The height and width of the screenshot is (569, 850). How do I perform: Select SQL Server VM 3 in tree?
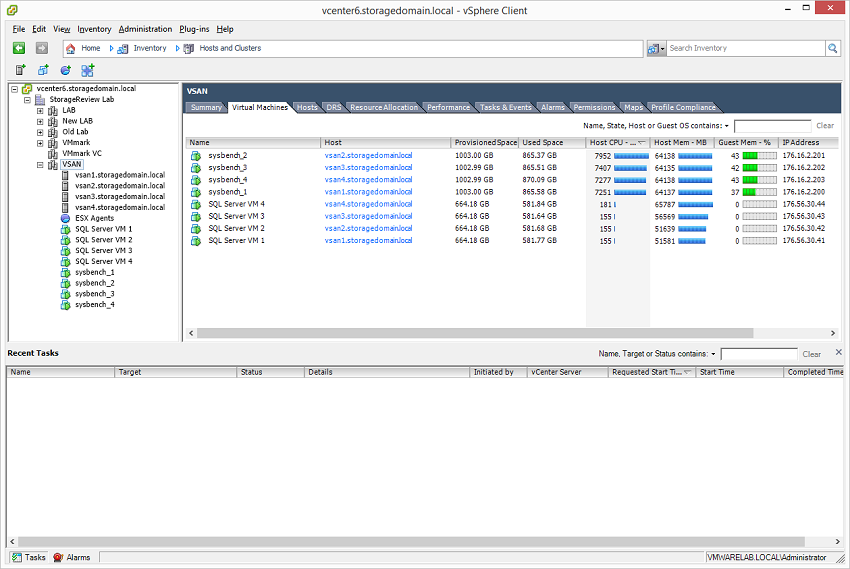pyautogui.click(x=103, y=251)
